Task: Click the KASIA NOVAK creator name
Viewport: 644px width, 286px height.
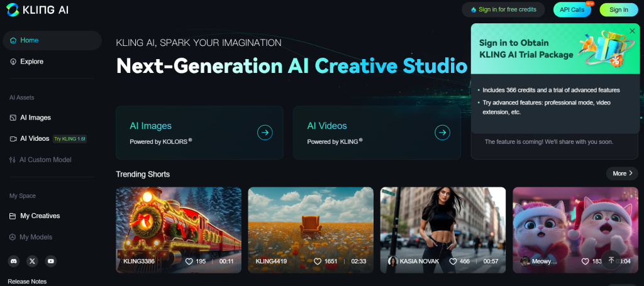Action: (419, 261)
